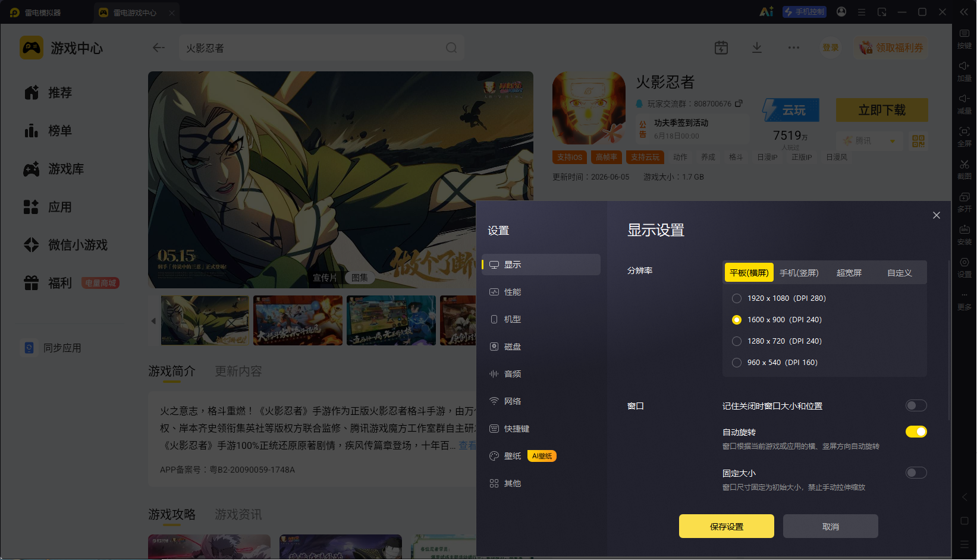Viewport: 977px width, 560px height.
Task: Select 1280 x 720 (DPI 240) resolution
Action: (737, 341)
